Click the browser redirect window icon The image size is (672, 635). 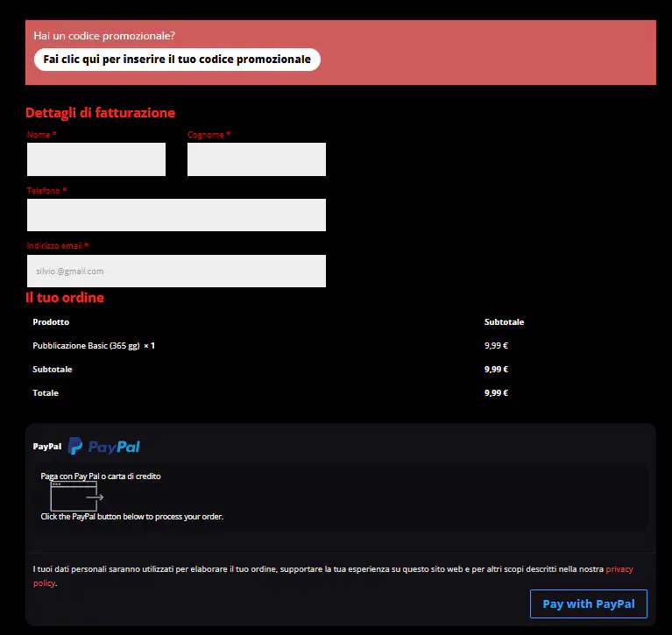(76, 497)
